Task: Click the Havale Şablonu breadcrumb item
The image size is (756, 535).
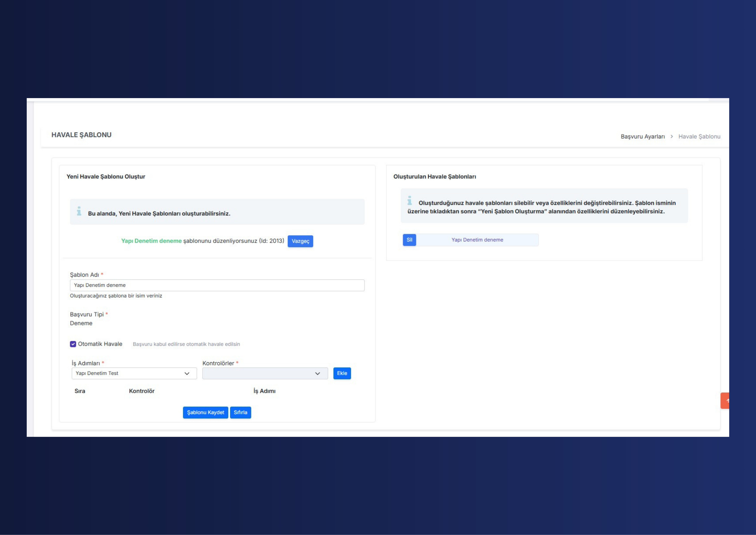Action: coord(699,136)
